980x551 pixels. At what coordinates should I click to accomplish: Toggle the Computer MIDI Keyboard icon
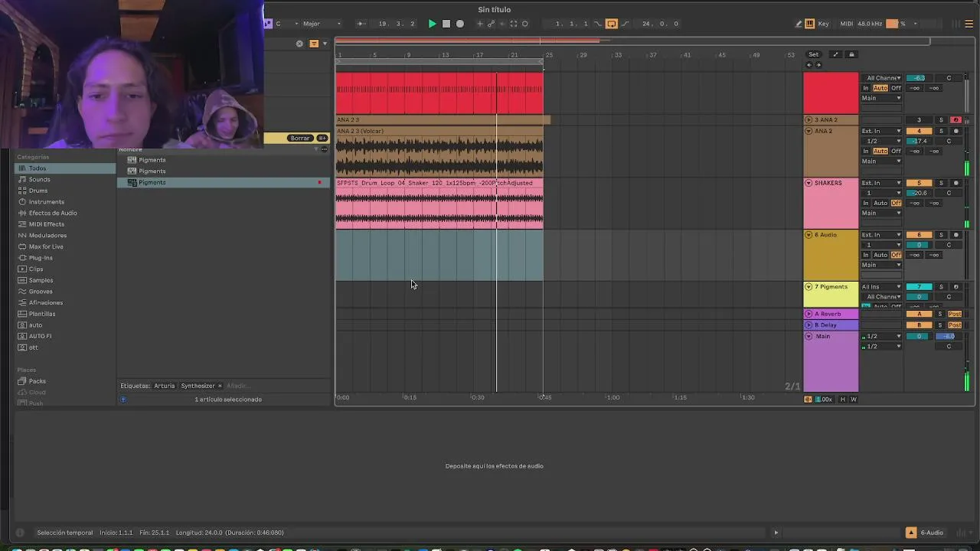click(812, 24)
